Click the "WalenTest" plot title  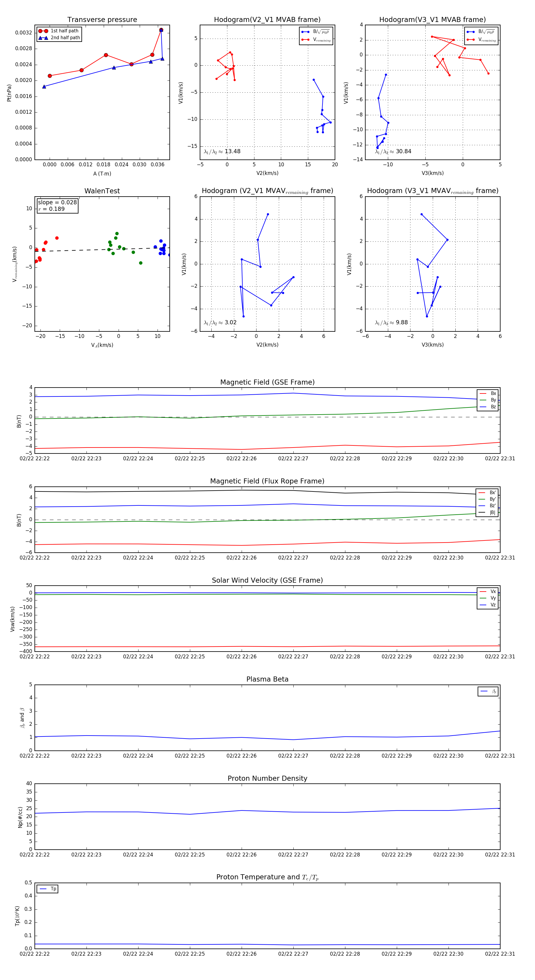102,191
